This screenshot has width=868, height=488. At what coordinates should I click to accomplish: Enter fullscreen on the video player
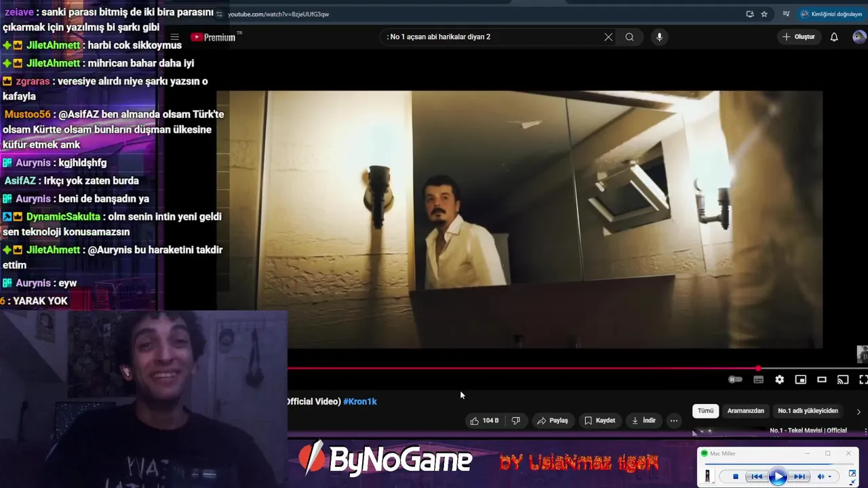(863, 380)
